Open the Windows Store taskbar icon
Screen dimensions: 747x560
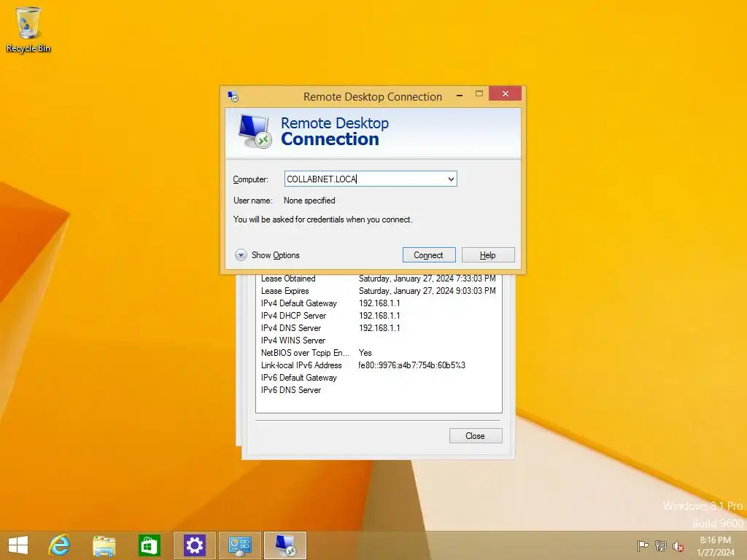click(x=149, y=545)
